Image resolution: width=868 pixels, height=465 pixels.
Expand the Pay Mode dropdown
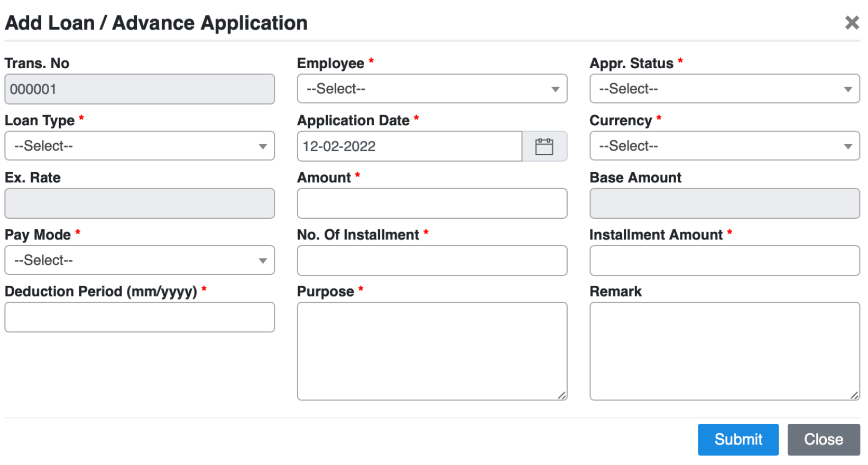[140, 260]
